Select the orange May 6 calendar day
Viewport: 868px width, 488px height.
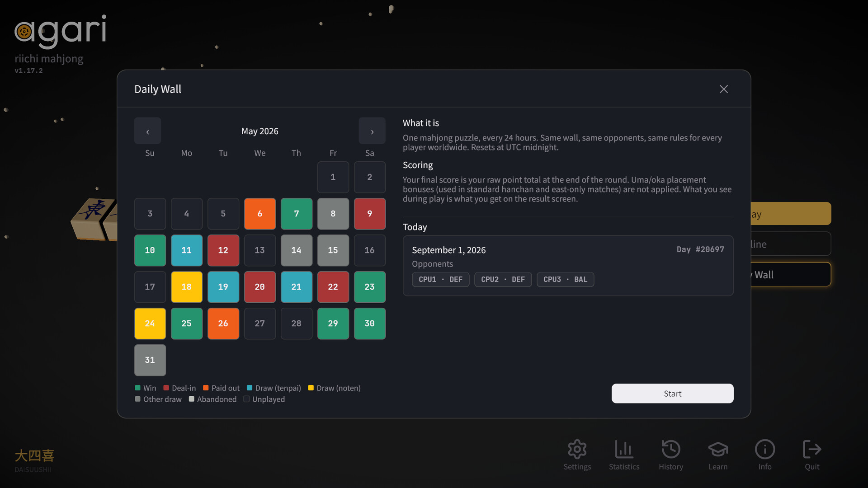click(260, 214)
